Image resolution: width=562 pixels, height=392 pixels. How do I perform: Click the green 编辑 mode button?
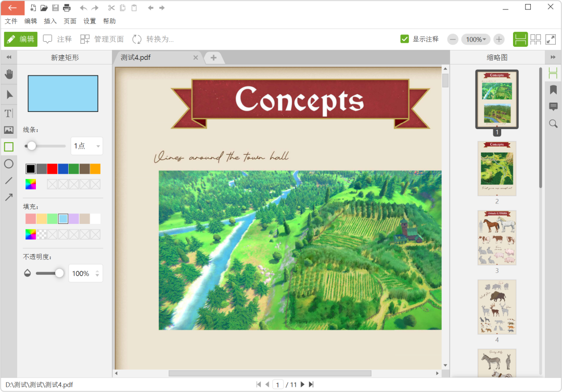click(x=21, y=39)
